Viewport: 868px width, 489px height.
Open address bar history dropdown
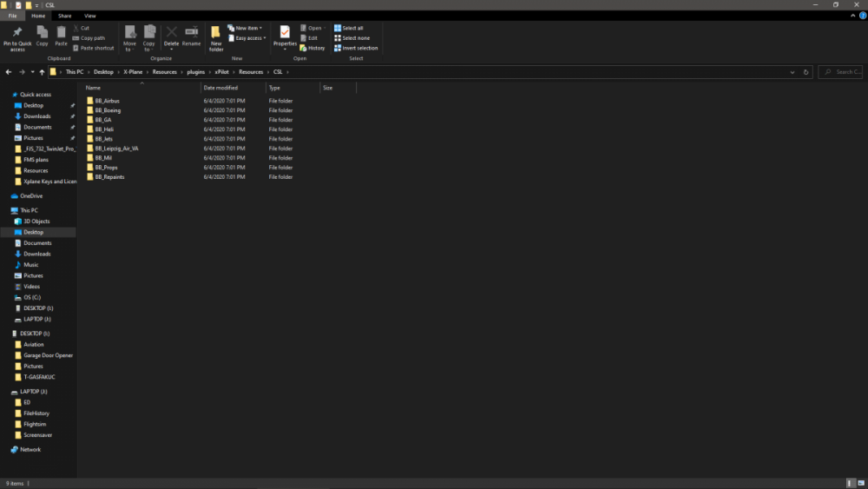(792, 72)
